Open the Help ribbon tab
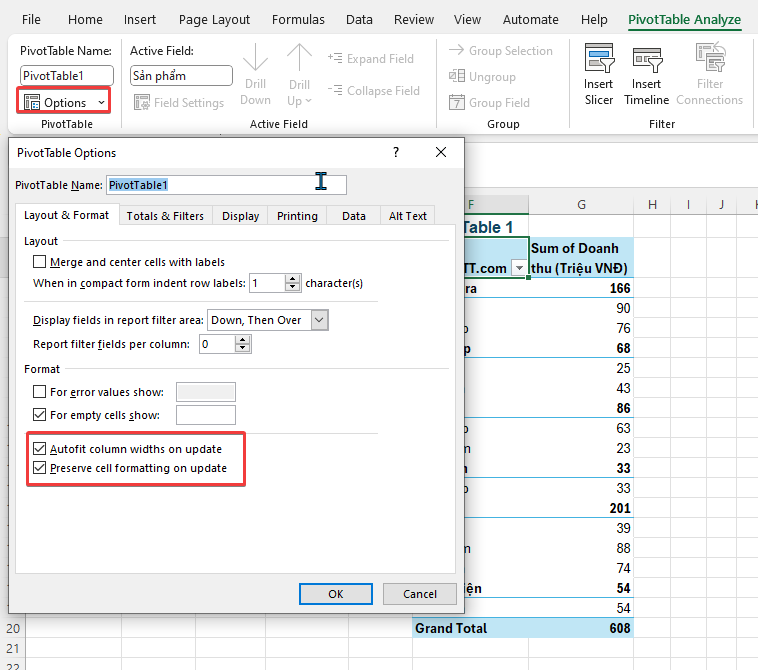 (594, 20)
